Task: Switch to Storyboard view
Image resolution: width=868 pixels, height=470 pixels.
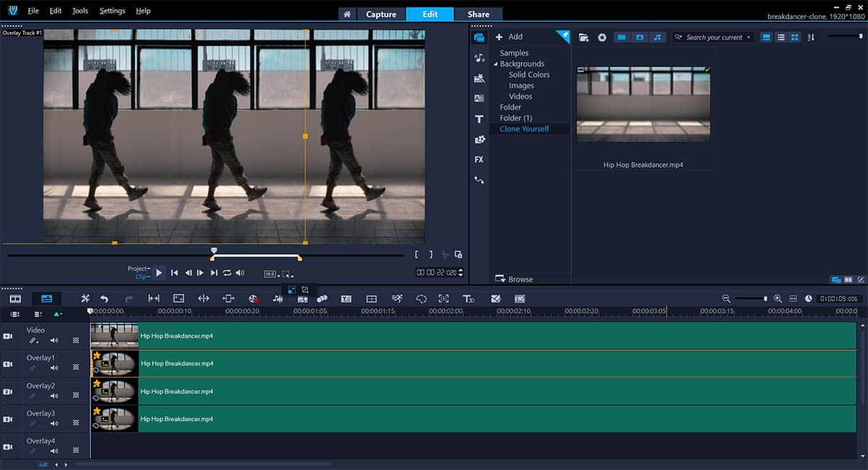Action: [15, 299]
